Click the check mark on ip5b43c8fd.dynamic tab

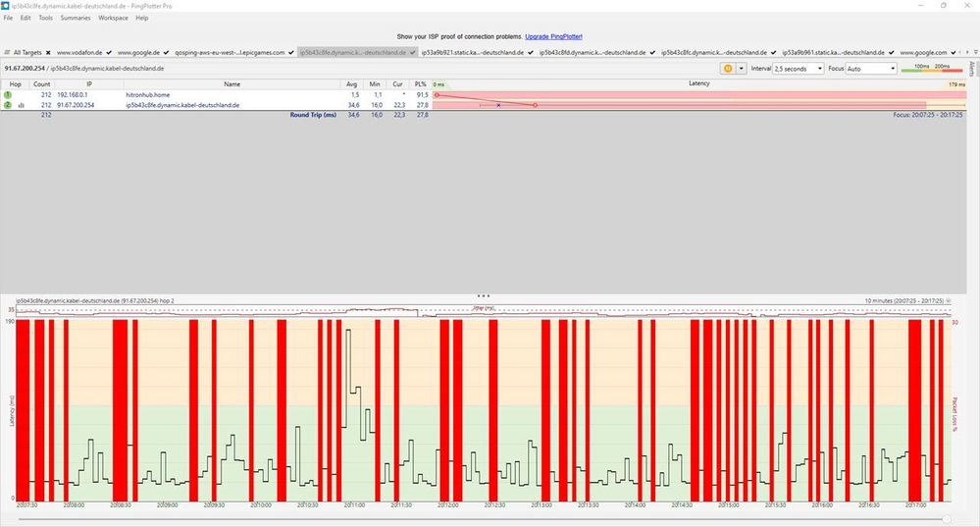click(652, 53)
